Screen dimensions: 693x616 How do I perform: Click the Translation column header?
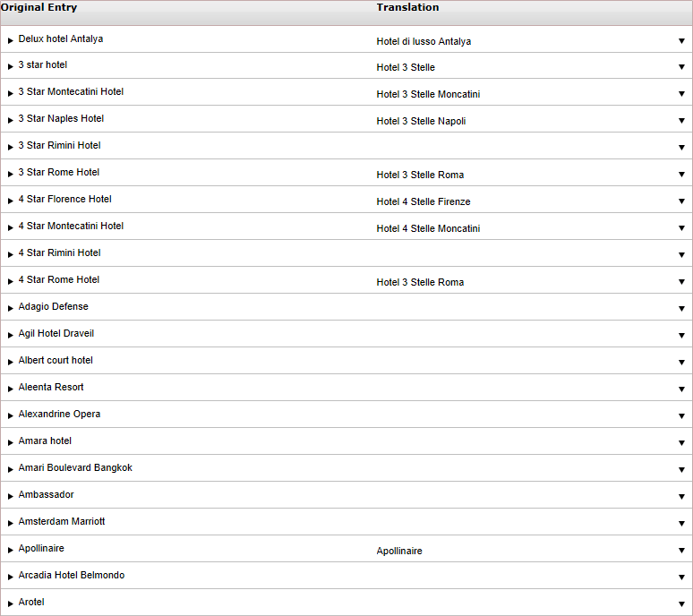(x=407, y=7)
